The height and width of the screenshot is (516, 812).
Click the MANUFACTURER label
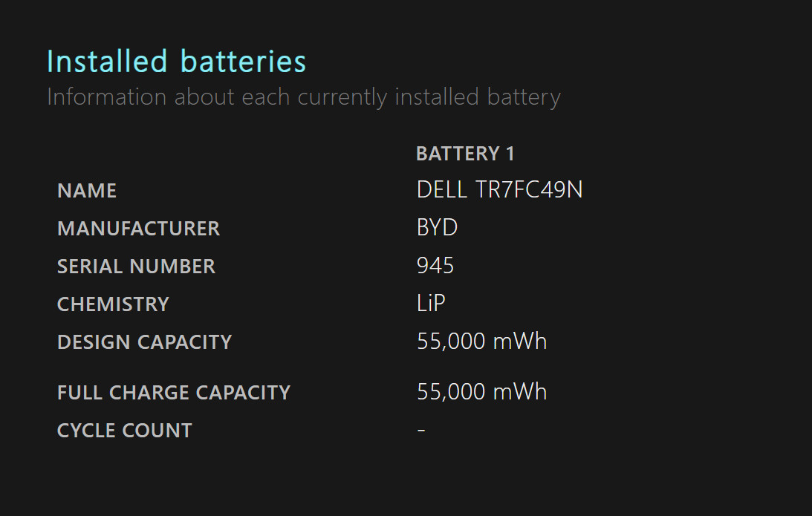point(139,229)
